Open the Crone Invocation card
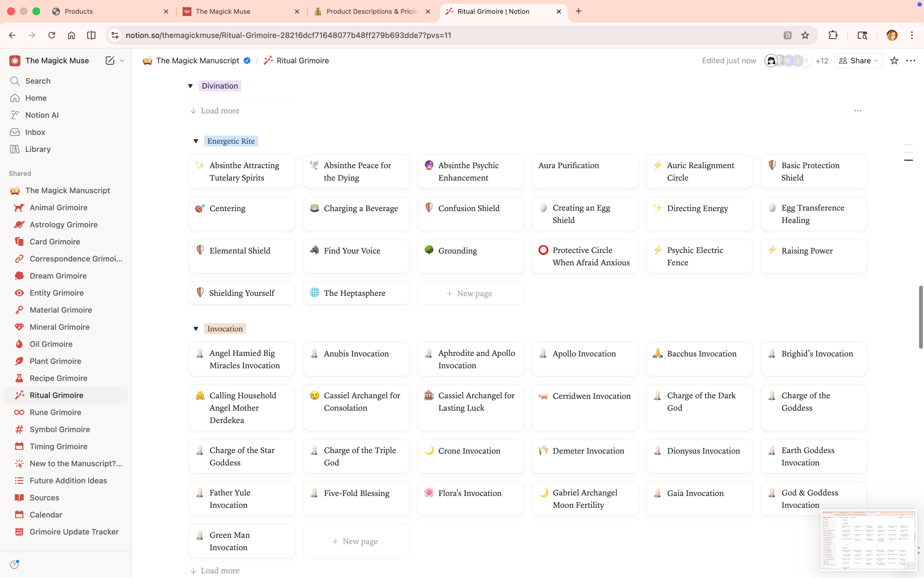 coord(471,456)
